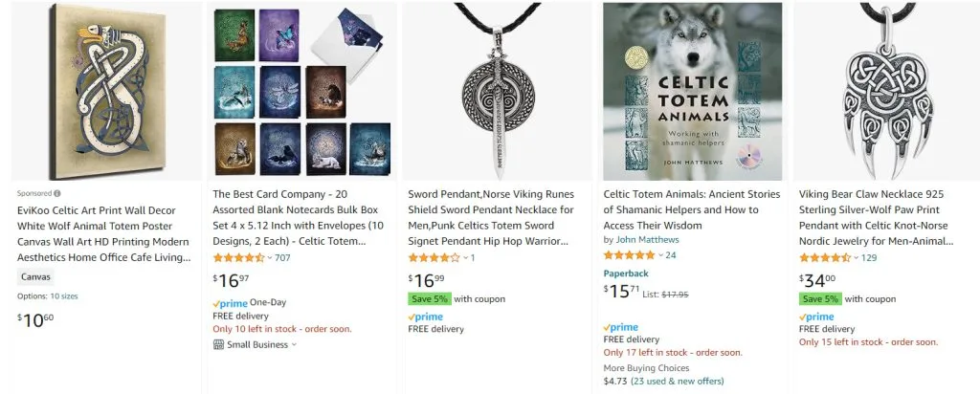Select the Canvas format option
The height and width of the screenshot is (394, 980).
click(x=35, y=277)
